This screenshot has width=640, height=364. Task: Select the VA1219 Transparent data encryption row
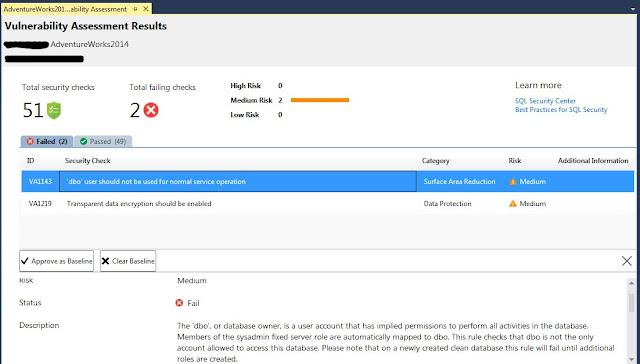point(328,204)
